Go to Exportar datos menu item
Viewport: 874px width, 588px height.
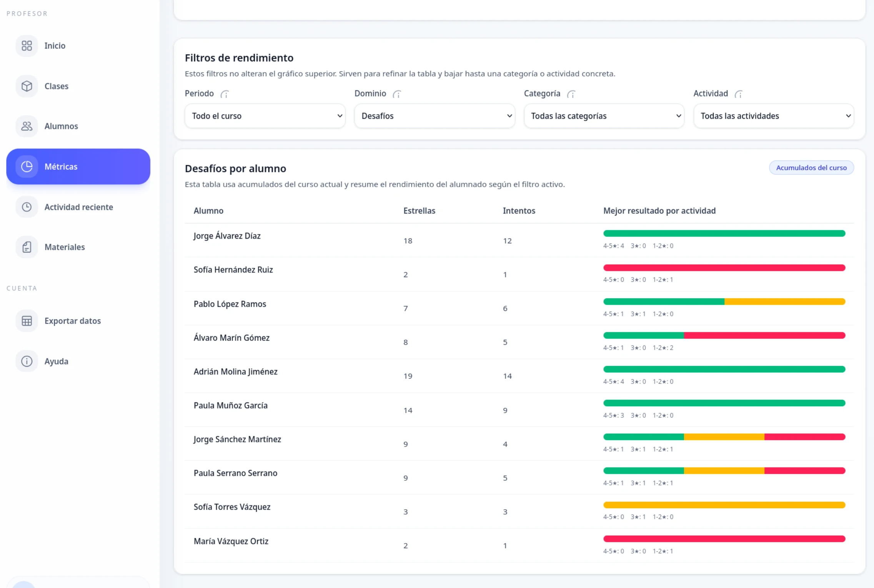click(x=72, y=321)
